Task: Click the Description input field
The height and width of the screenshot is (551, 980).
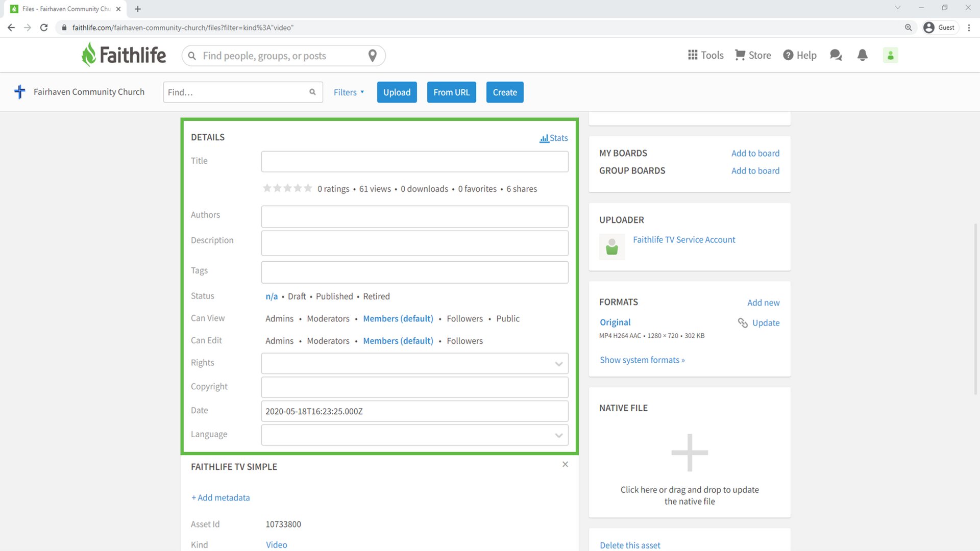Action: tap(414, 243)
